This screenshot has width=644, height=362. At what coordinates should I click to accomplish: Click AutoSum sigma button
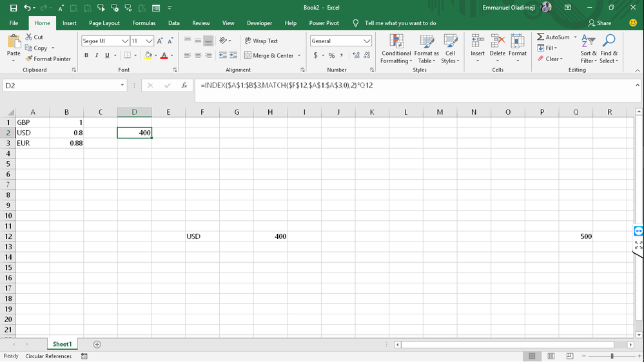pyautogui.click(x=553, y=37)
